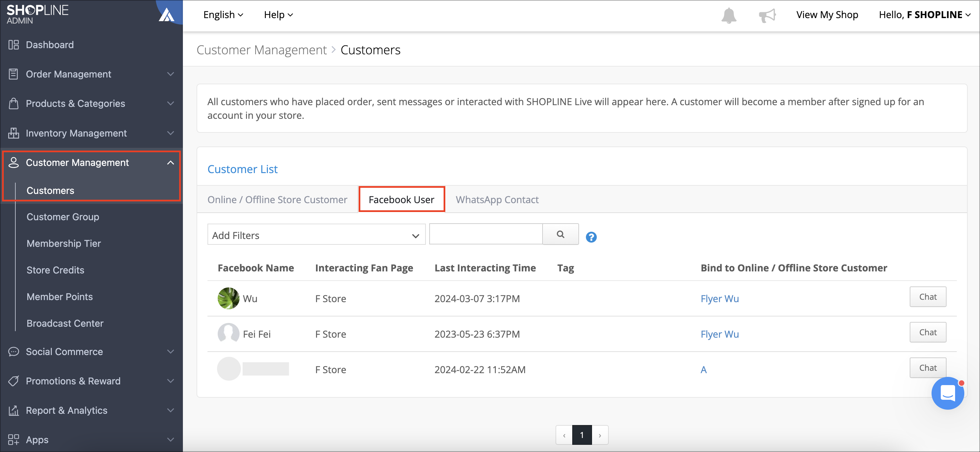Open bound customer link A

tap(703, 369)
